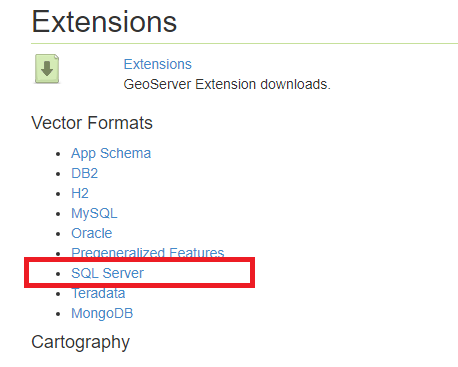
Task: Choose the MySQL extension link
Action: [x=94, y=213]
